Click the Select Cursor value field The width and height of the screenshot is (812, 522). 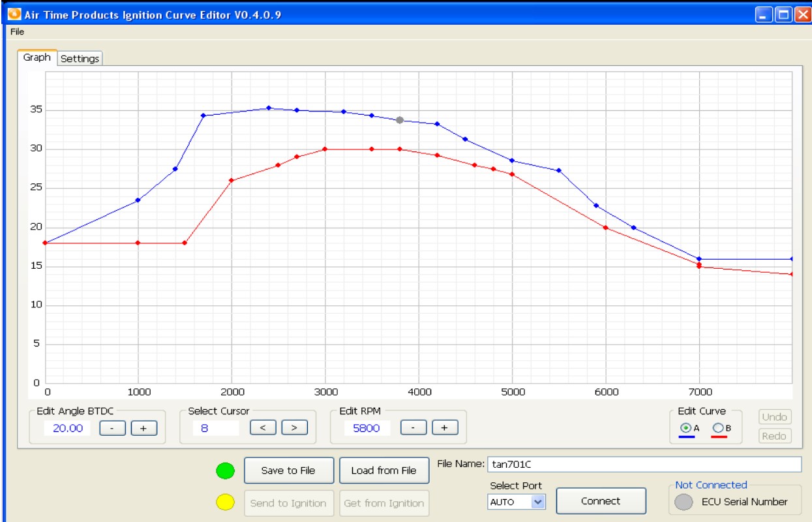[216, 428]
